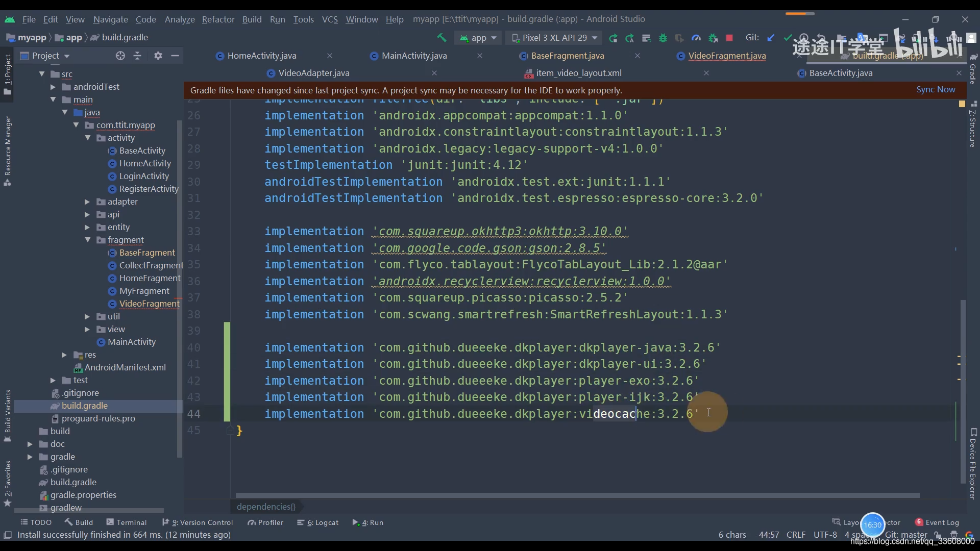Stop the running app red square

(729, 38)
